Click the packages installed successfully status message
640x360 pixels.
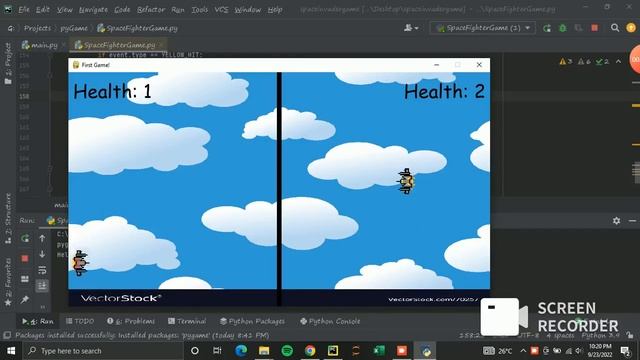(x=142, y=335)
